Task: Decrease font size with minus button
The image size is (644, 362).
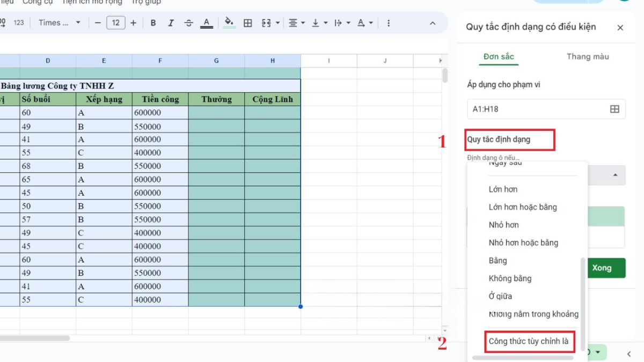Action: [x=98, y=23]
